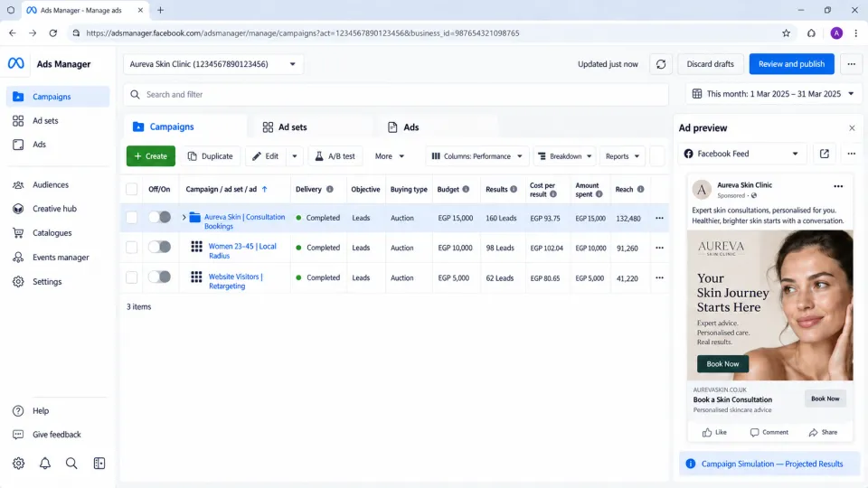Click the sidebar search magnifier icon
Viewport: 868px width, 488px height.
click(x=71, y=463)
